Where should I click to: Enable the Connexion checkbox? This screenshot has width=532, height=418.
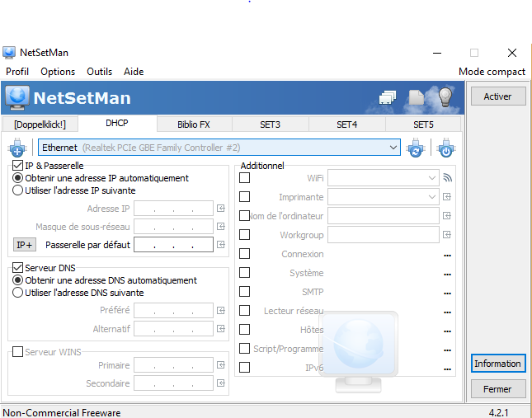coord(245,254)
